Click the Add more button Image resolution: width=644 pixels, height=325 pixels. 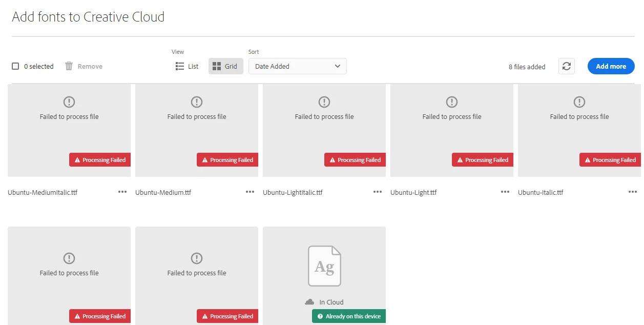(x=611, y=66)
